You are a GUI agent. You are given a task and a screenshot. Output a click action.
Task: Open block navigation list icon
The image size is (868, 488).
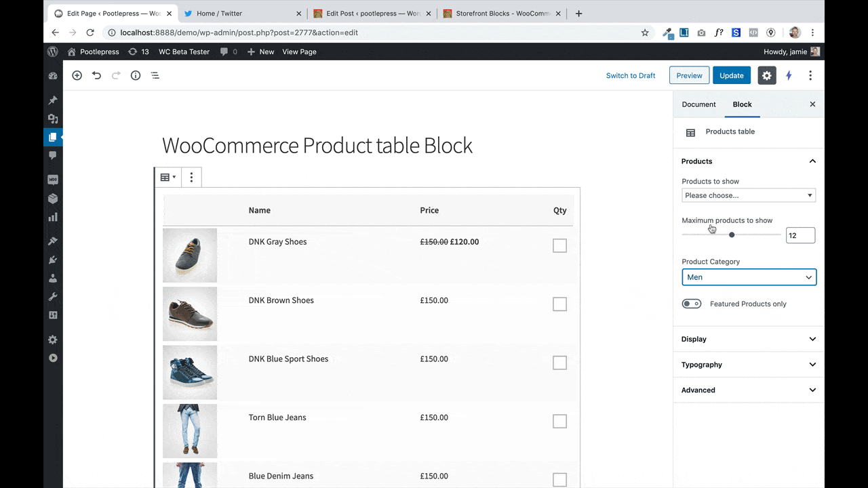(155, 75)
